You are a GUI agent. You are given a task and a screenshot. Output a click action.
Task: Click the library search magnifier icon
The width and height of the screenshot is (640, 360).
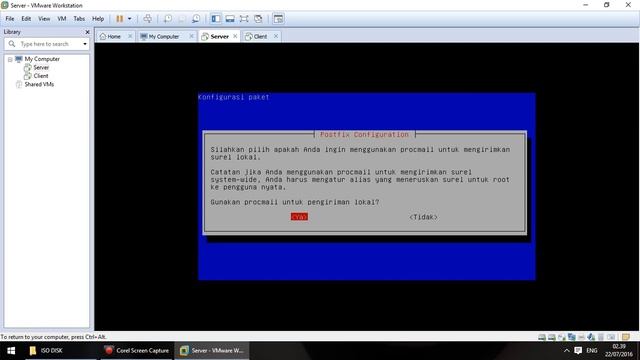pos(12,44)
